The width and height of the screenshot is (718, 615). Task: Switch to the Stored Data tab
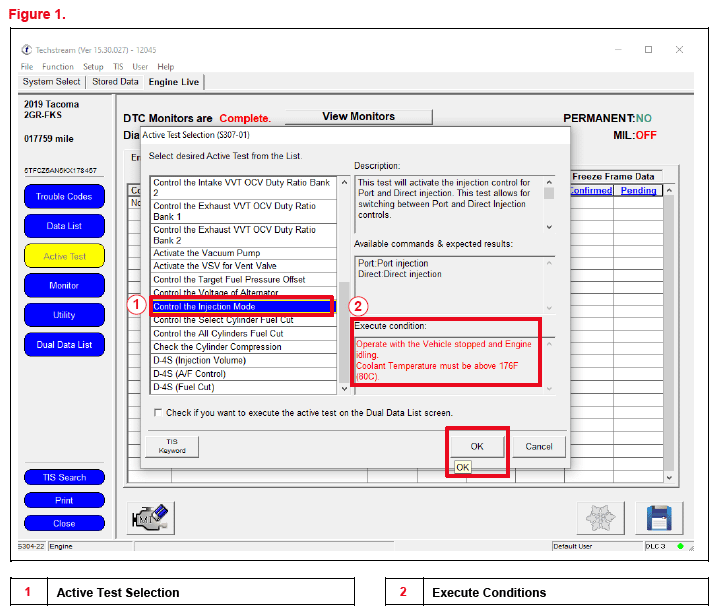[115, 82]
